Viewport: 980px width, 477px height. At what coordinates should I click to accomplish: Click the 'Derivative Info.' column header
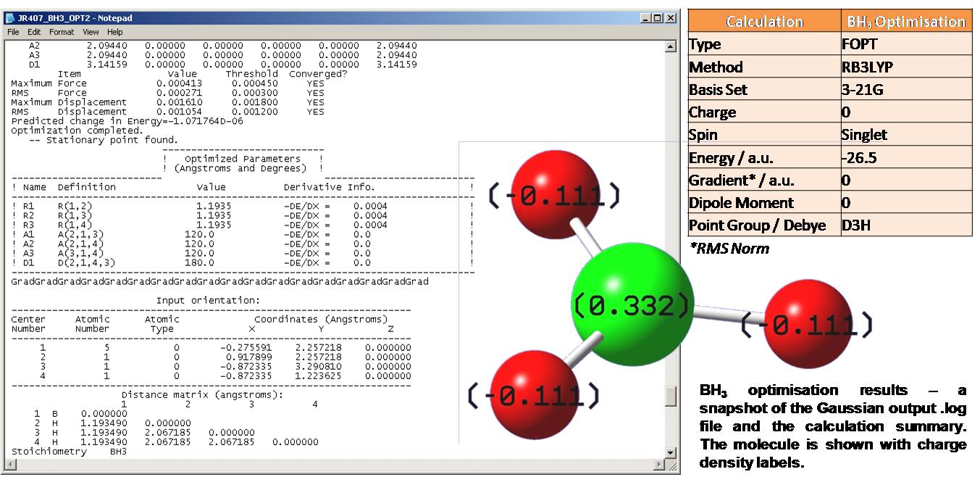(330, 187)
